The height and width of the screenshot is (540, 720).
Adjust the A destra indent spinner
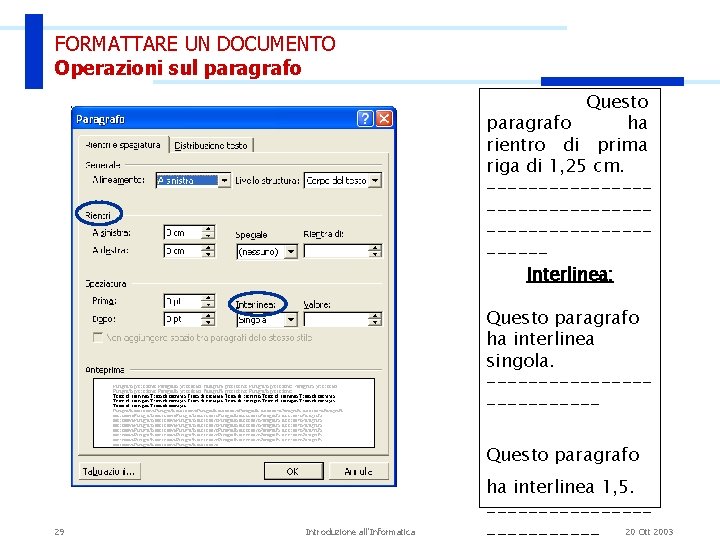tap(208, 251)
